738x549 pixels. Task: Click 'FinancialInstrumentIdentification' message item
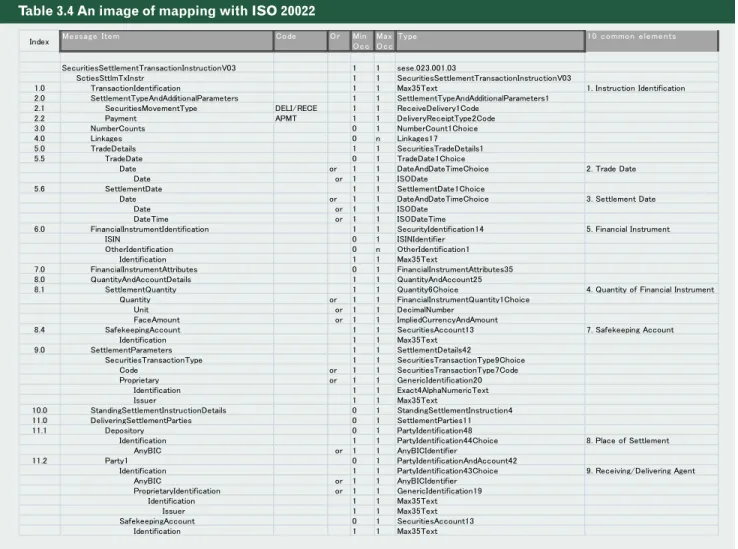coord(150,229)
